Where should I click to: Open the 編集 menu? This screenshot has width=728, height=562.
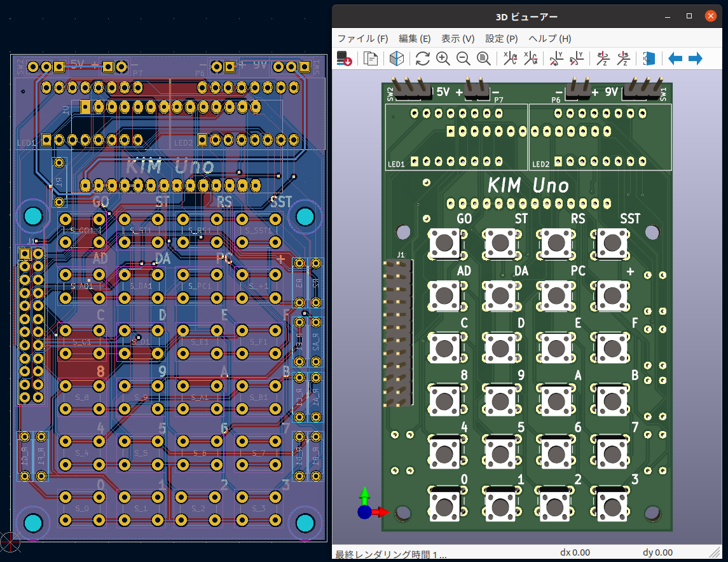pyautogui.click(x=414, y=38)
